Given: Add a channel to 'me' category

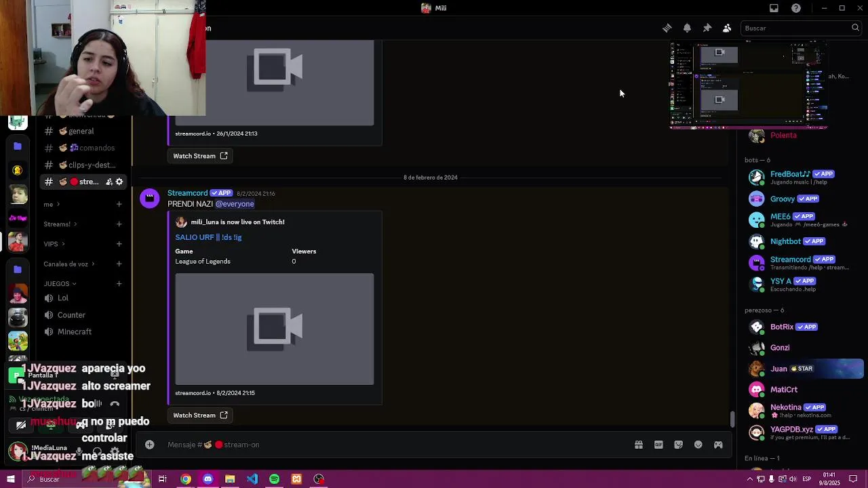Looking at the screenshot, I should click(x=119, y=204).
